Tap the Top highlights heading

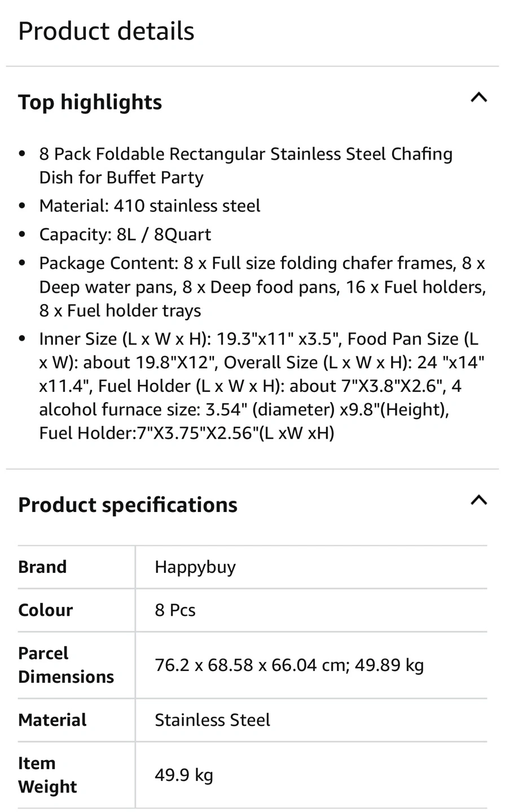(90, 102)
